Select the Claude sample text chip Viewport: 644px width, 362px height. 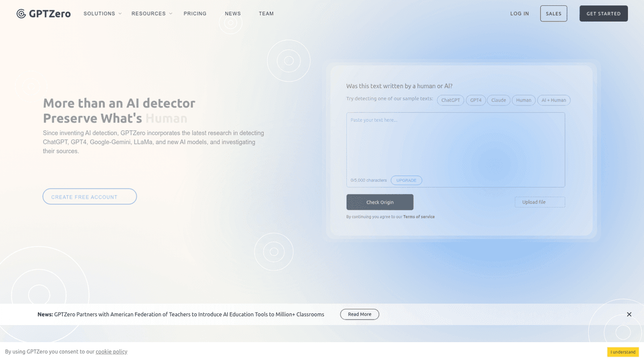click(499, 100)
